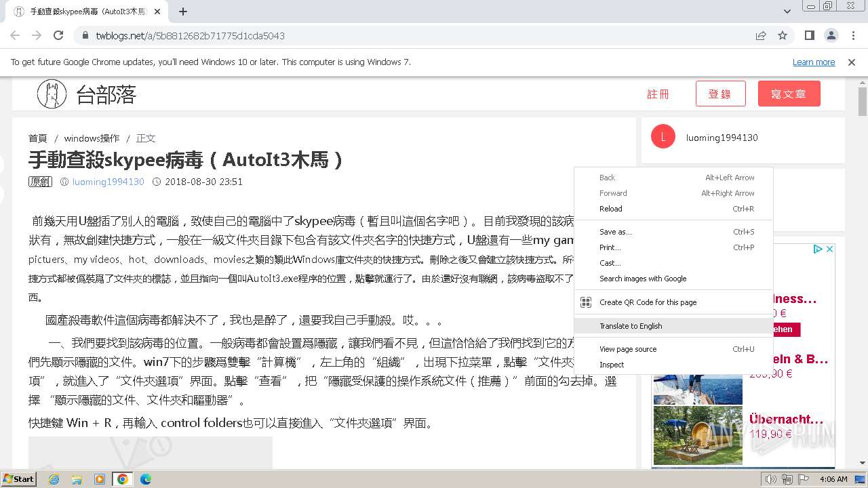Open the sailboat ad thumbnail
This screenshot has height=488, width=868.
698,390
